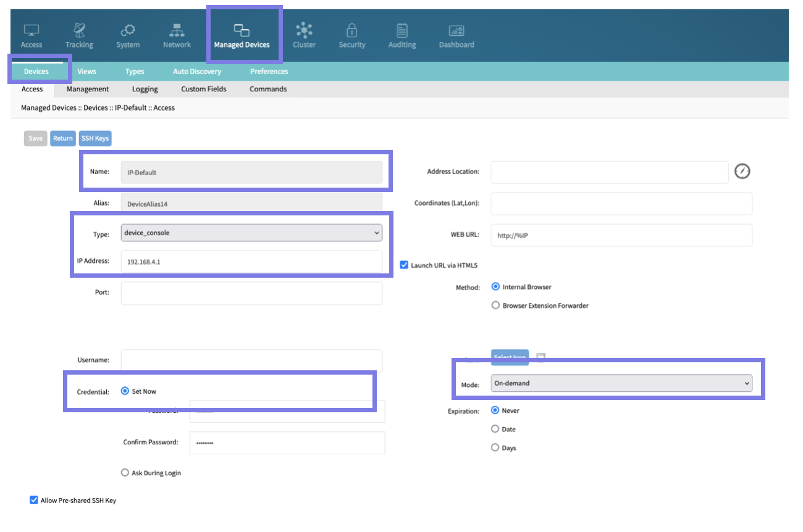Click the Return button

63,138
